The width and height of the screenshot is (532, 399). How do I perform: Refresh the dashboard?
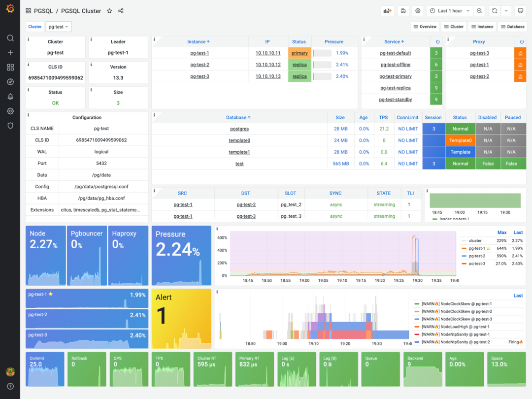click(x=495, y=11)
